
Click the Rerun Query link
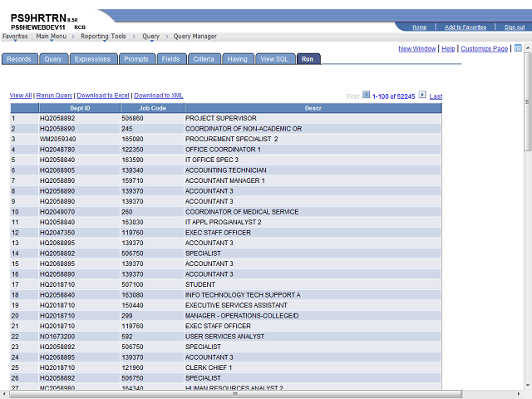(54, 96)
